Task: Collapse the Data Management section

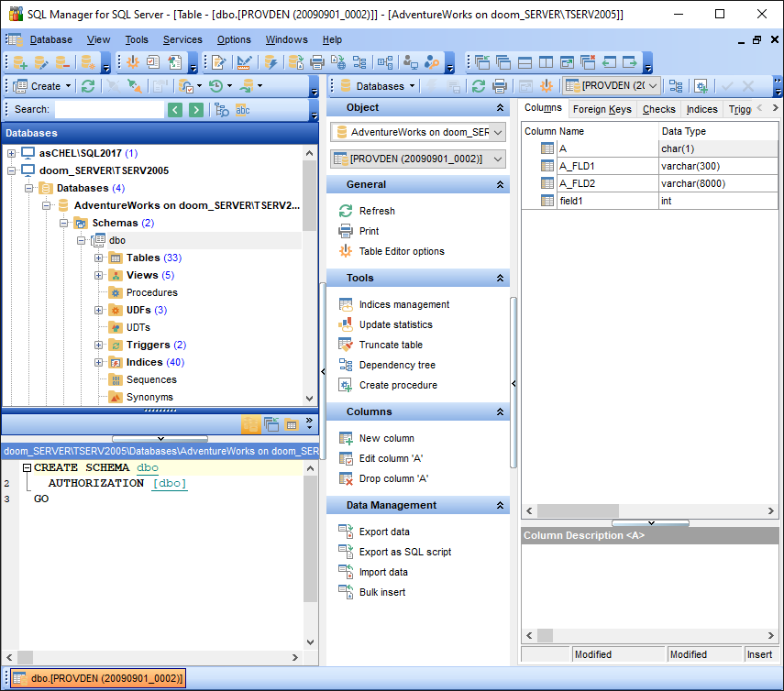Action: (500, 505)
